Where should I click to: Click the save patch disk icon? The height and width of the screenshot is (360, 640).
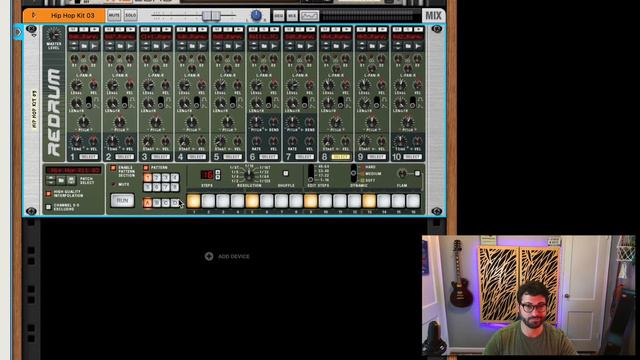[x=71, y=180]
